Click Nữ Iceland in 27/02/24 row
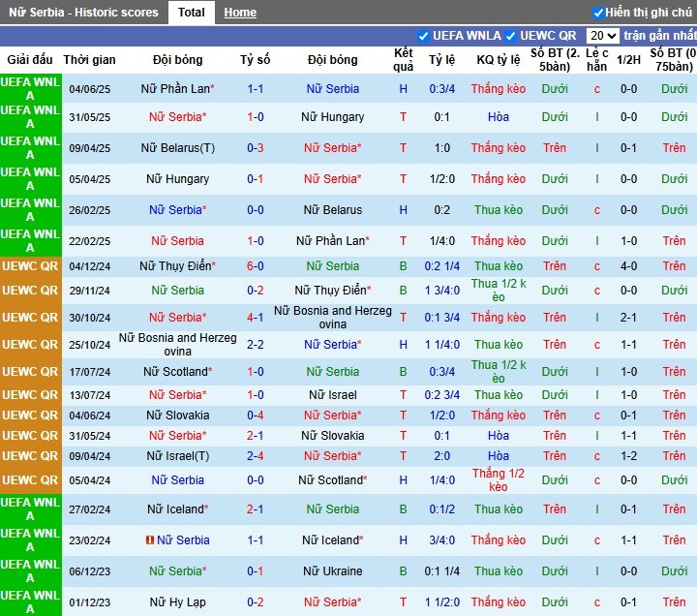 click(x=177, y=509)
